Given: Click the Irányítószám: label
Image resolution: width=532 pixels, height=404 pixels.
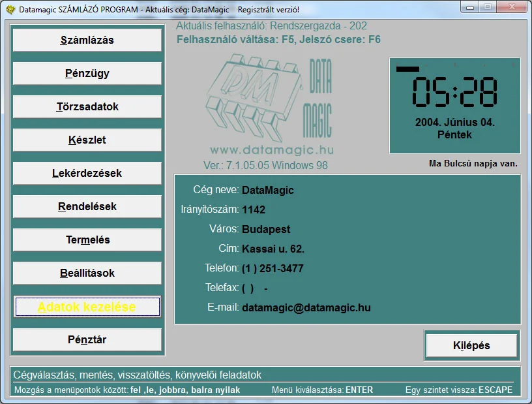Looking at the screenshot, I should (x=210, y=210).
